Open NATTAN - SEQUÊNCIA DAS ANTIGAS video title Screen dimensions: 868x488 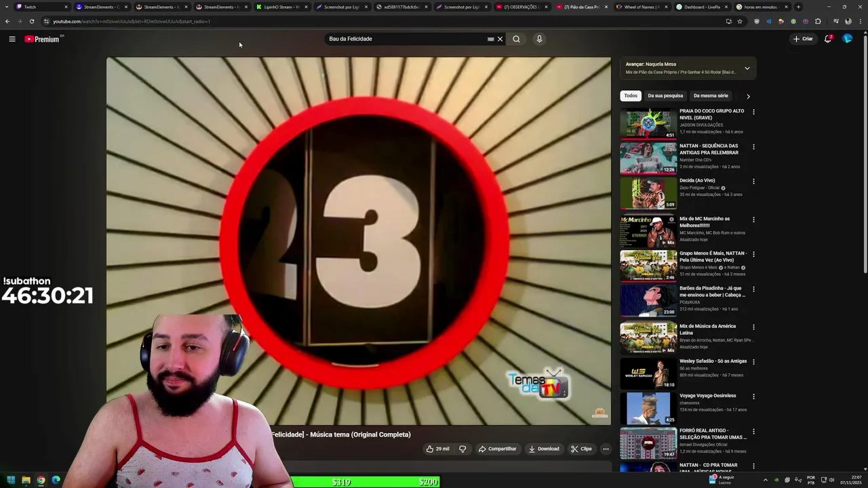point(709,149)
